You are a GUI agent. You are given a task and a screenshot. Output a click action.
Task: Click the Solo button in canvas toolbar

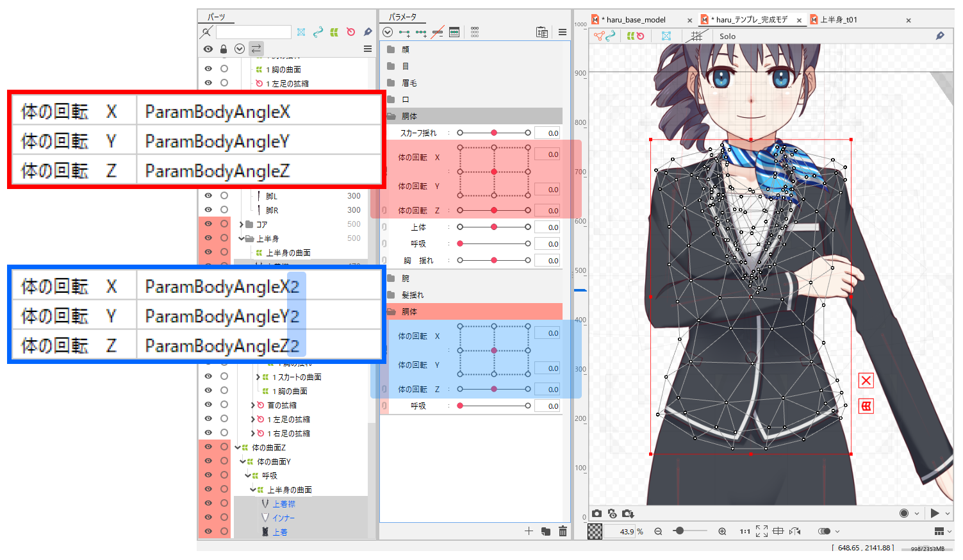coord(727,37)
